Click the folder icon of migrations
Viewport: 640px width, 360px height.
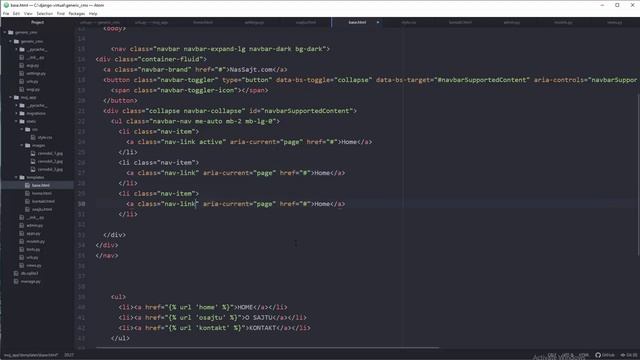(22, 113)
